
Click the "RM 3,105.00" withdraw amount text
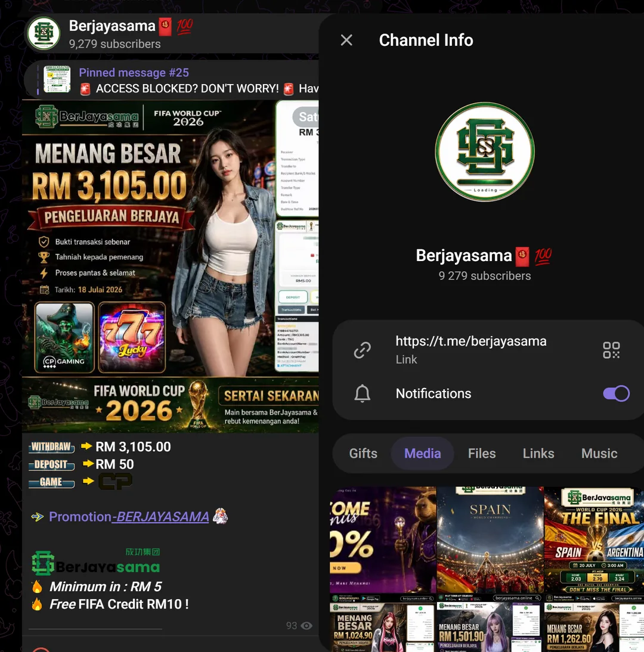click(x=133, y=446)
